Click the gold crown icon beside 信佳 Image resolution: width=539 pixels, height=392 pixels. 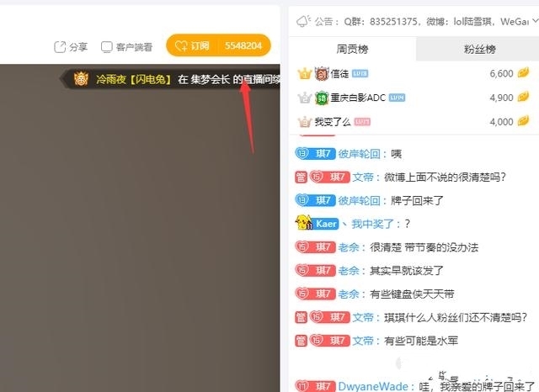[304, 74]
